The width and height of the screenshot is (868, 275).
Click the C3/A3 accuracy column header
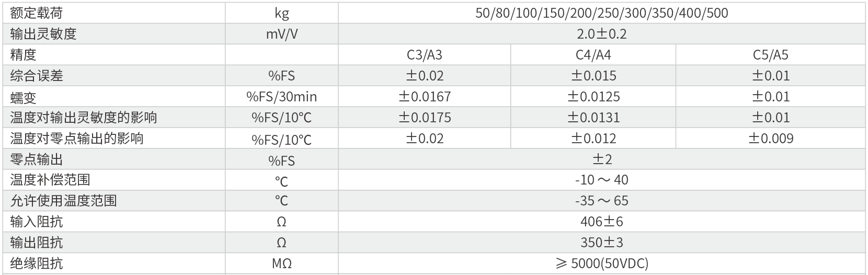tap(424, 55)
